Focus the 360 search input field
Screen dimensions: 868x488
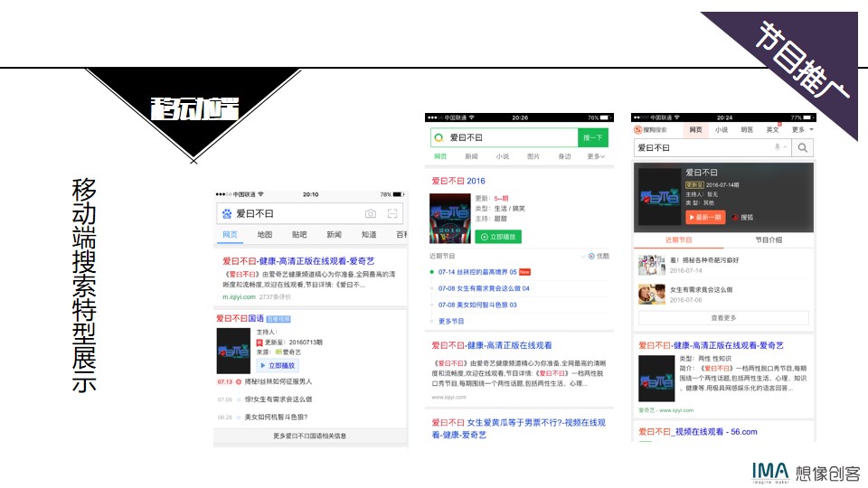point(505,137)
